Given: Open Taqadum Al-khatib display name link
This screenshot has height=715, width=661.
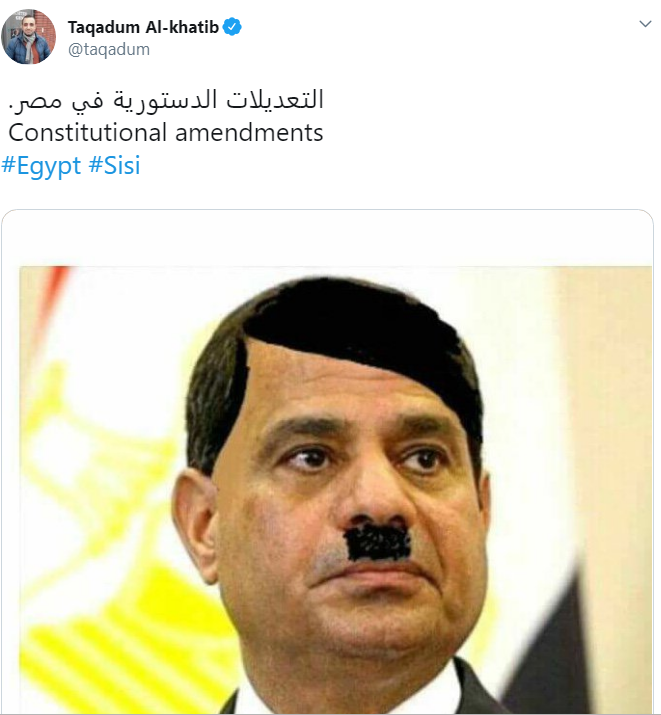Looking at the screenshot, I should (143, 27).
